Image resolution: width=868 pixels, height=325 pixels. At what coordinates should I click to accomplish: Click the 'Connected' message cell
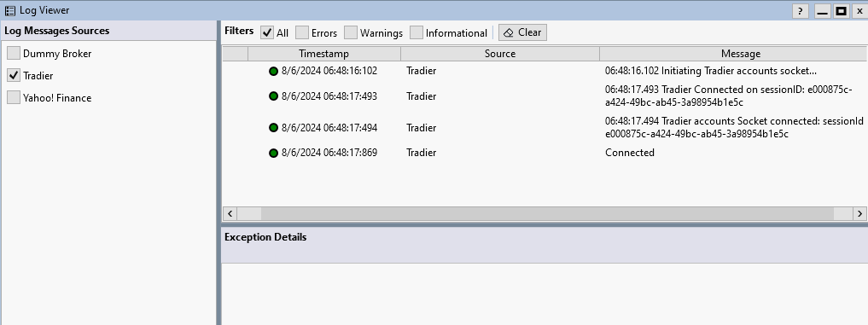pyautogui.click(x=630, y=153)
